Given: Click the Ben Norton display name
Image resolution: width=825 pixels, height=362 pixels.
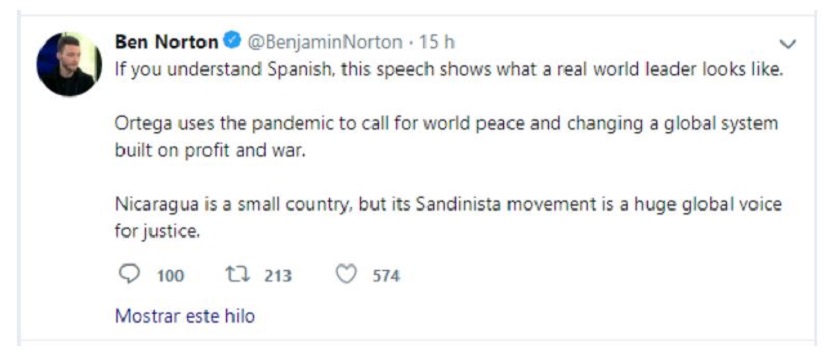Looking at the screenshot, I should [x=166, y=42].
